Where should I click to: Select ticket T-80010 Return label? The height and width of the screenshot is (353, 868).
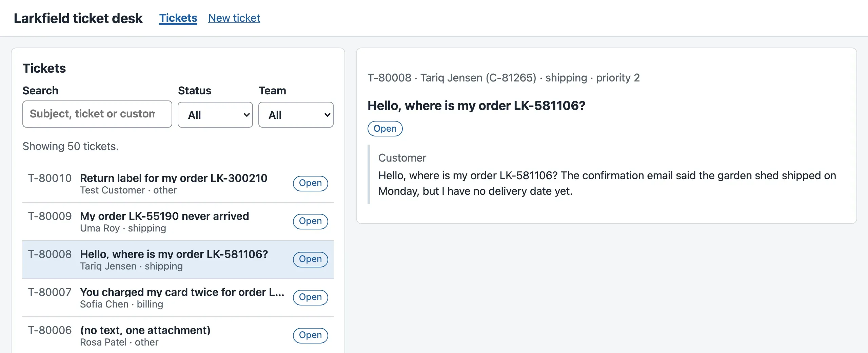click(x=178, y=184)
